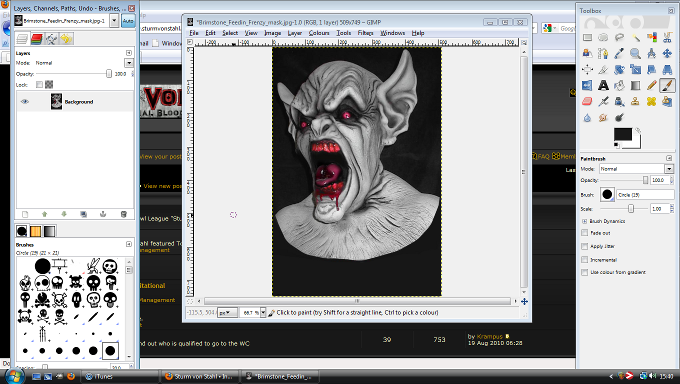Select the Alignment tool
Image resolution: width=680 pixels, height=384 pixels.
[587, 69]
